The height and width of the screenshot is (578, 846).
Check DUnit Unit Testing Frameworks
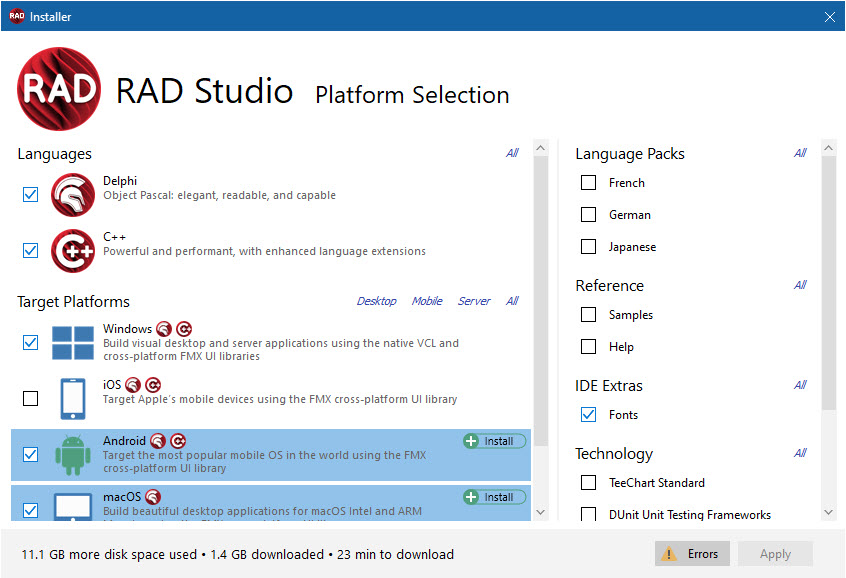click(x=588, y=514)
